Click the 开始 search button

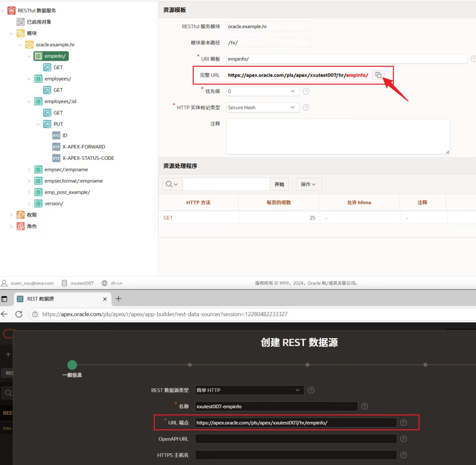[279, 184]
